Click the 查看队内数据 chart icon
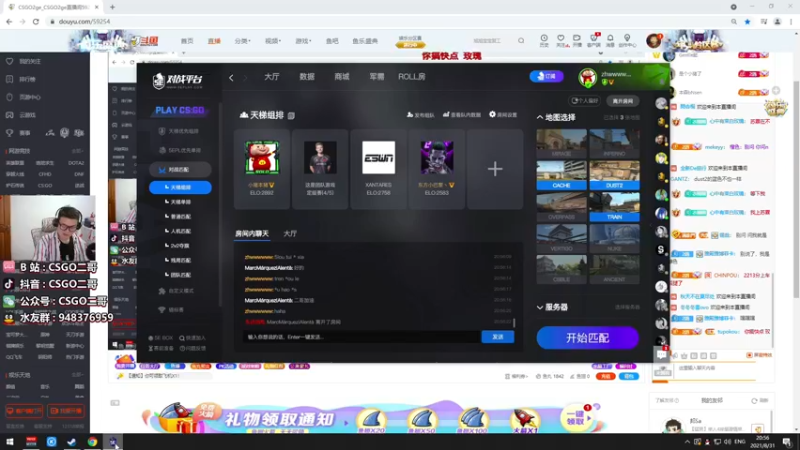800x450 pixels. click(x=446, y=114)
